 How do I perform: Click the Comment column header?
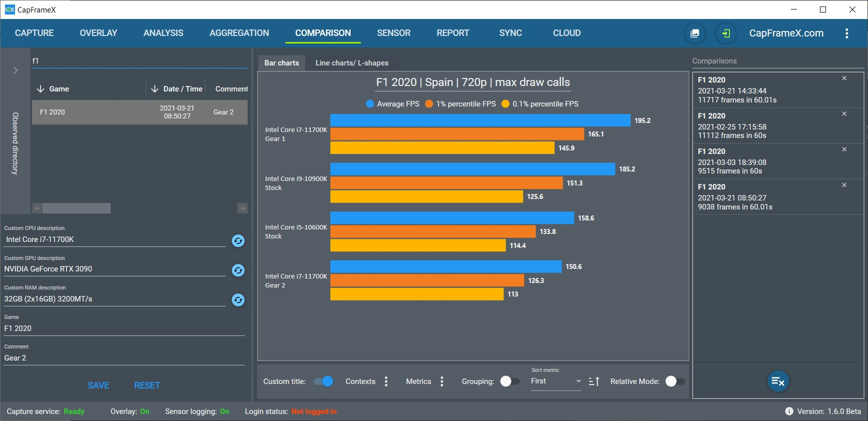[231, 89]
